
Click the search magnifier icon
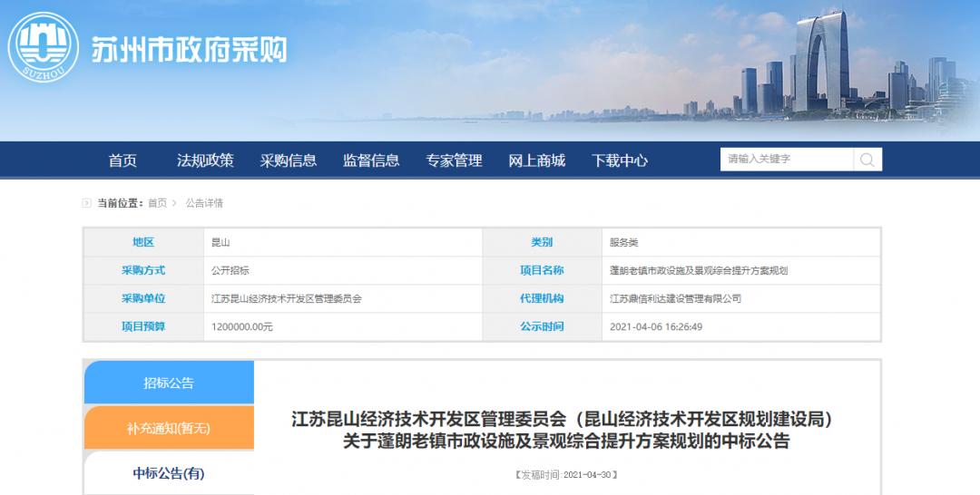click(867, 160)
